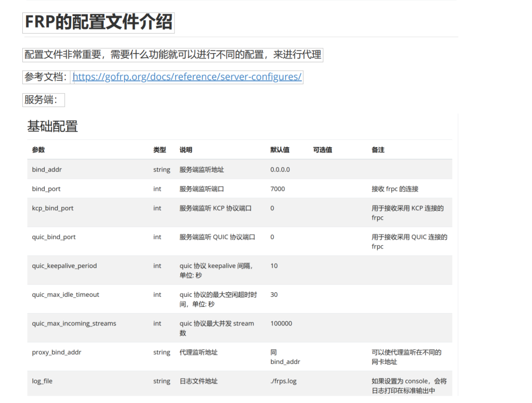Click the bind_port parameter cell
The image size is (532, 403).
point(46,189)
